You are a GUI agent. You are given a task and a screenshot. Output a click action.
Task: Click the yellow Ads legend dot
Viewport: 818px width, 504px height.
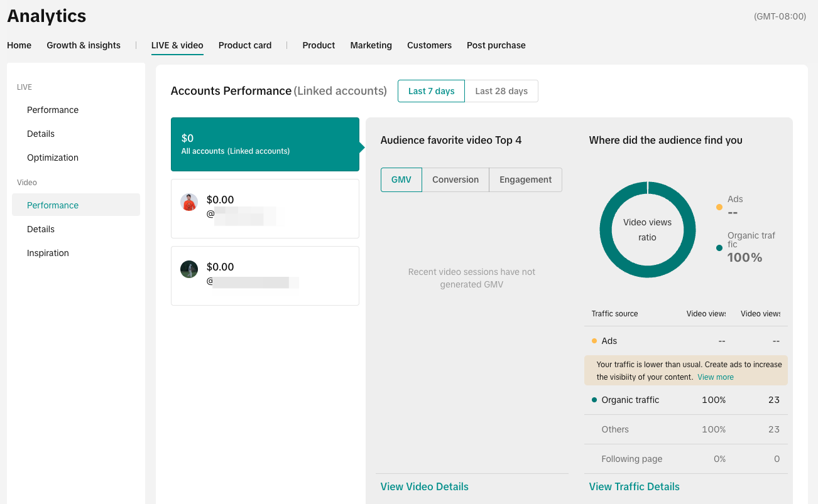[719, 207]
